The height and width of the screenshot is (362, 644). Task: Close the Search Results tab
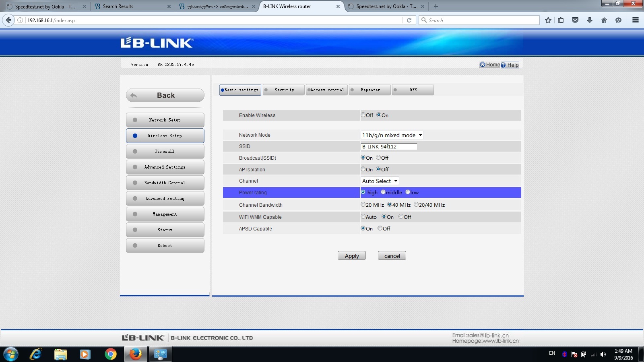(169, 6)
